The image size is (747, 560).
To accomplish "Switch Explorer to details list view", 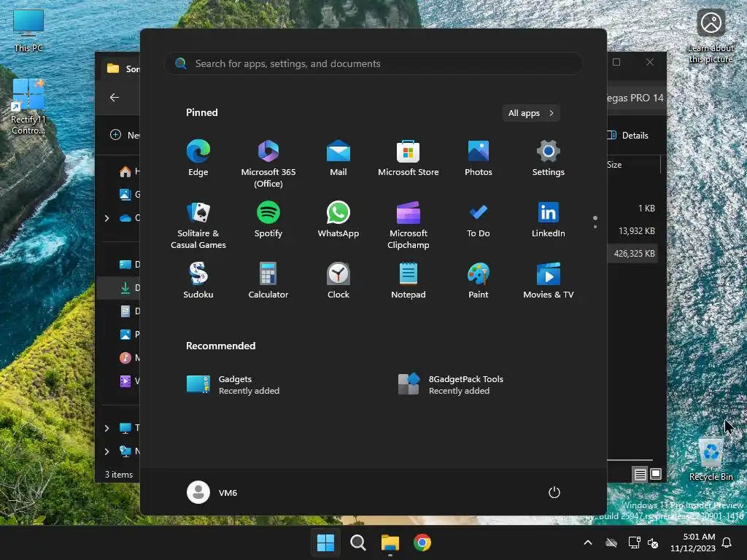I will pos(640,474).
